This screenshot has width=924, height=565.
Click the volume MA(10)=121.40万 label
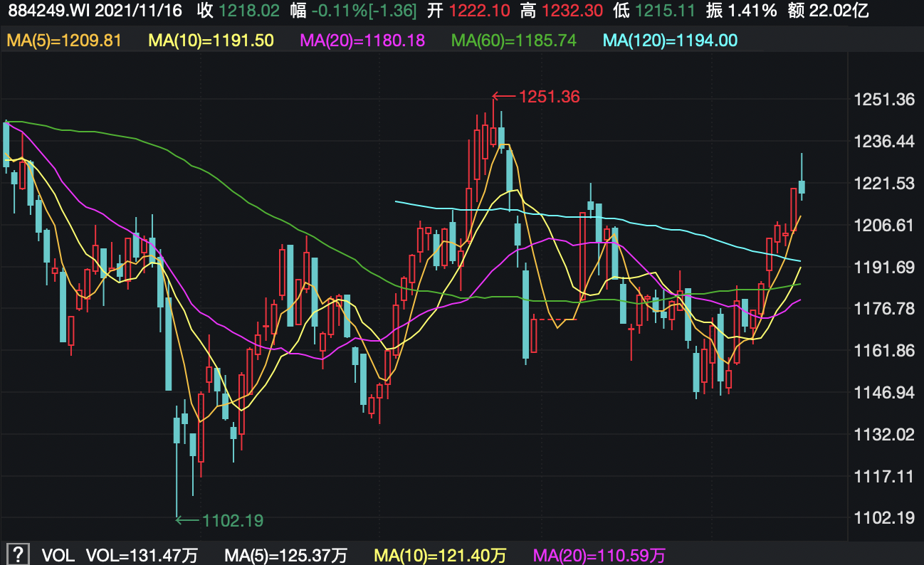(441, 555)
